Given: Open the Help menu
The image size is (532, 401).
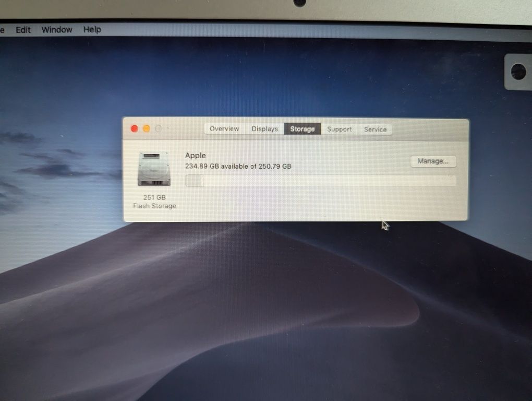Looking at the screenshot, I should pyautogui.click(x=92, y=30).
